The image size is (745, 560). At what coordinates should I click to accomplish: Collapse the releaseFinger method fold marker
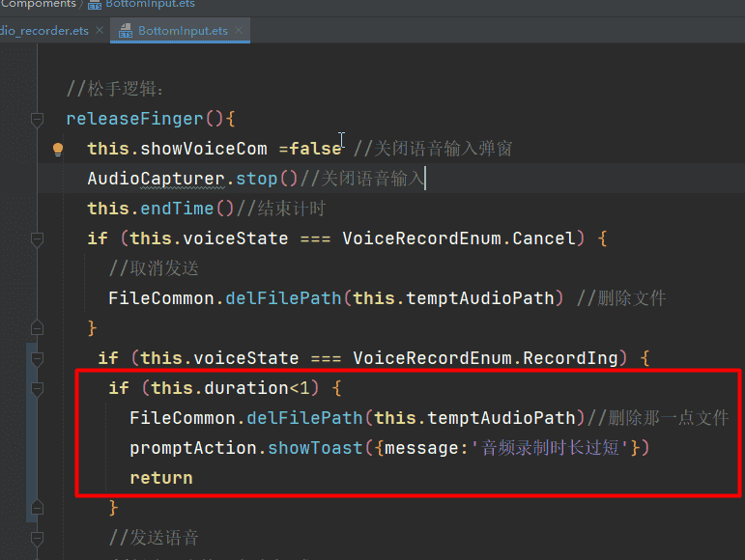tap(37, 119)
